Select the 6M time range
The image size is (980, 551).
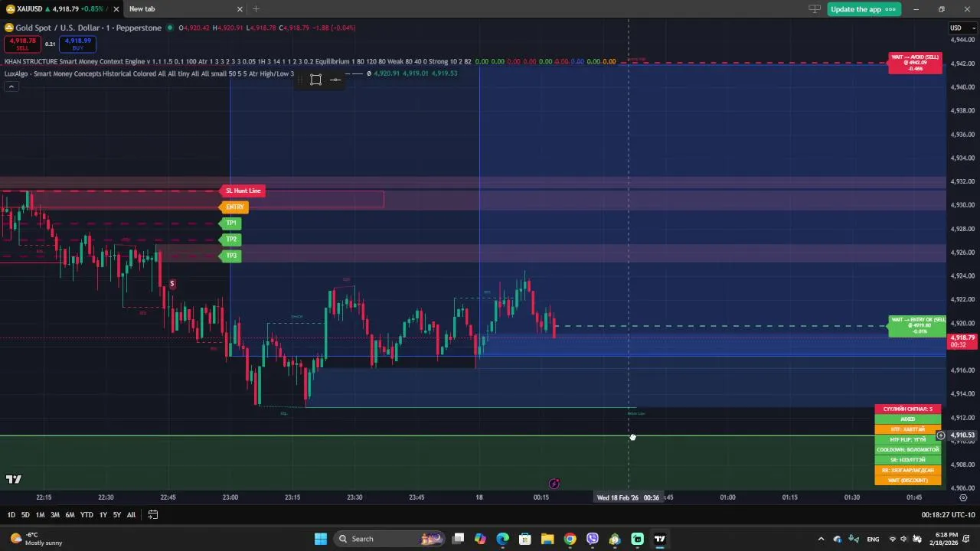(70, 515)
